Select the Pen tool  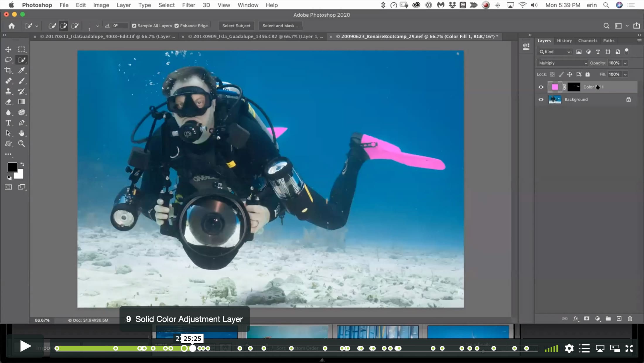(22, 123)
